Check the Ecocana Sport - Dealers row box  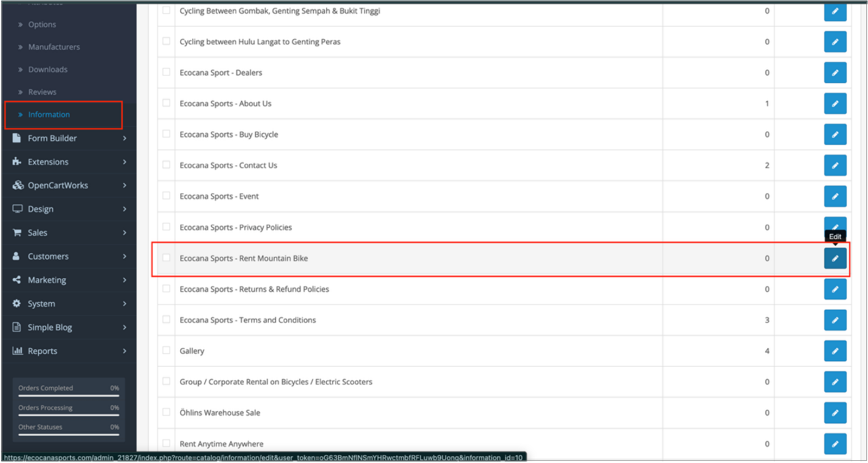click(x=166, y=72)
